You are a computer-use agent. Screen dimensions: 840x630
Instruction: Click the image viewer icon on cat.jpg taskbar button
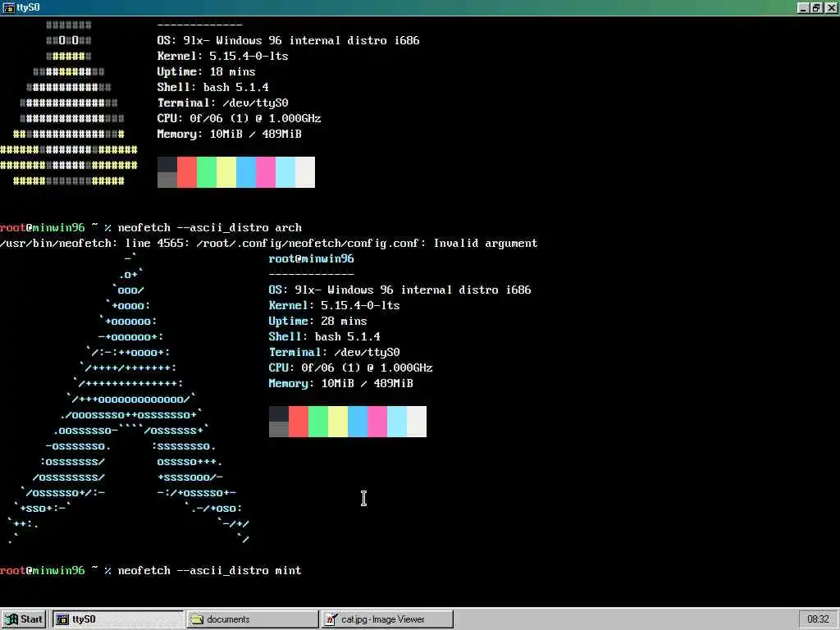coord(331,619)
